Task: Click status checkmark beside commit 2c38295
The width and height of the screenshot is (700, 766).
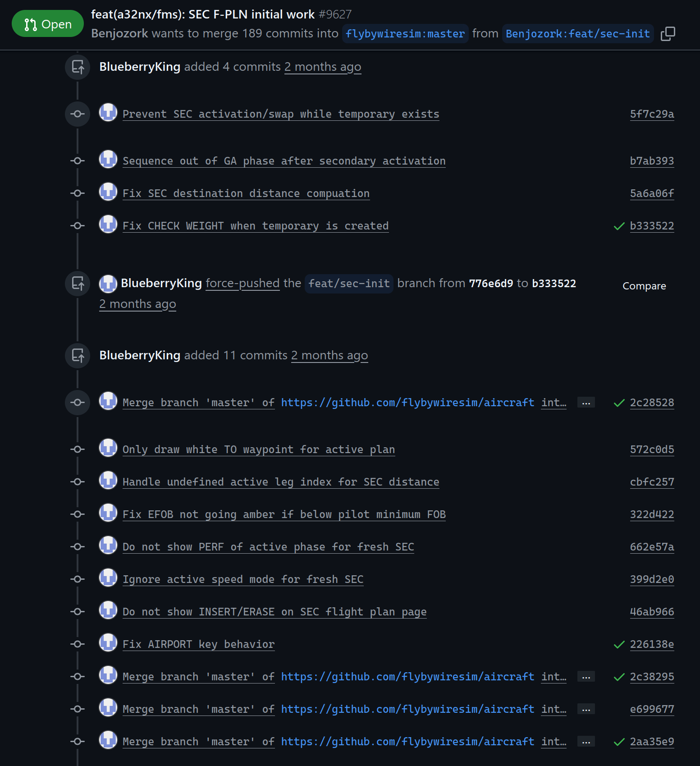Action: (x=619, y=677)
